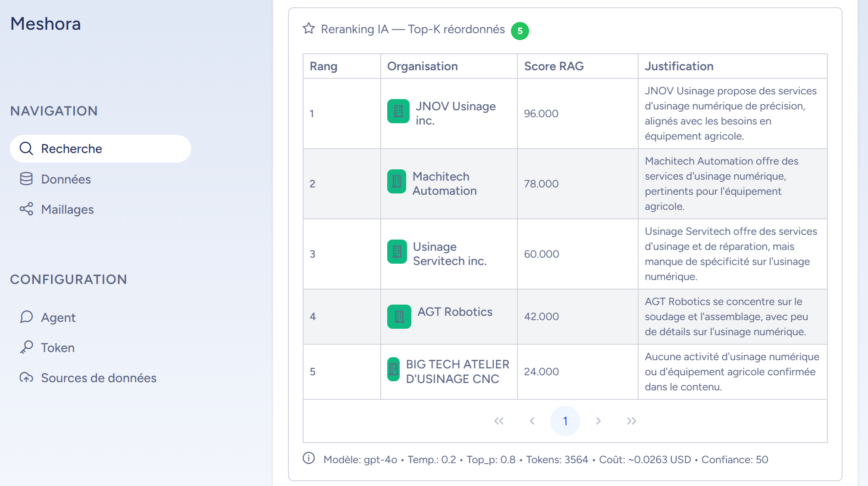
Task: Click the Recherche magnifier icon
Action: point(26,149)
